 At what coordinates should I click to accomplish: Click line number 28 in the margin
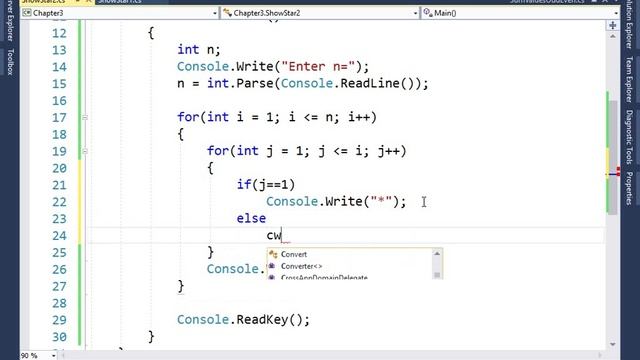[59, 303]
